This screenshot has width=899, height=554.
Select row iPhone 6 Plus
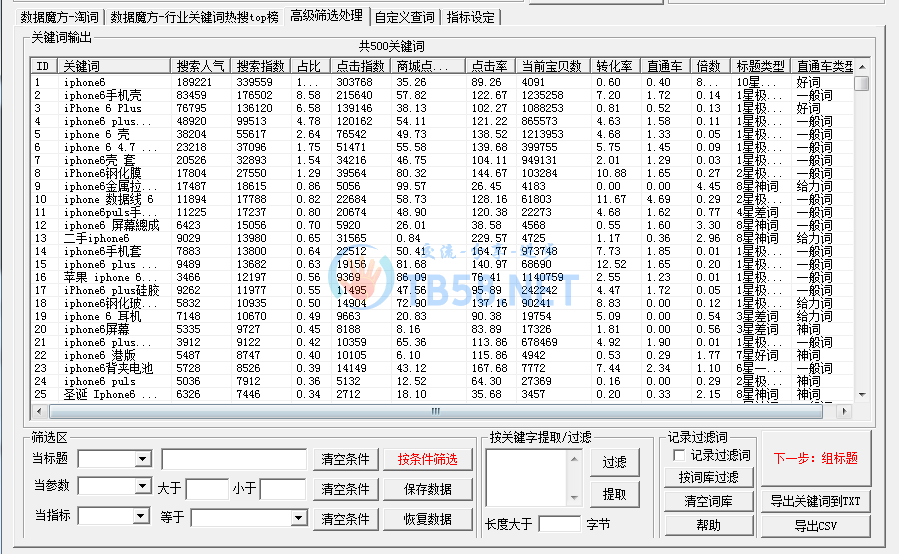tap(442, 108)
